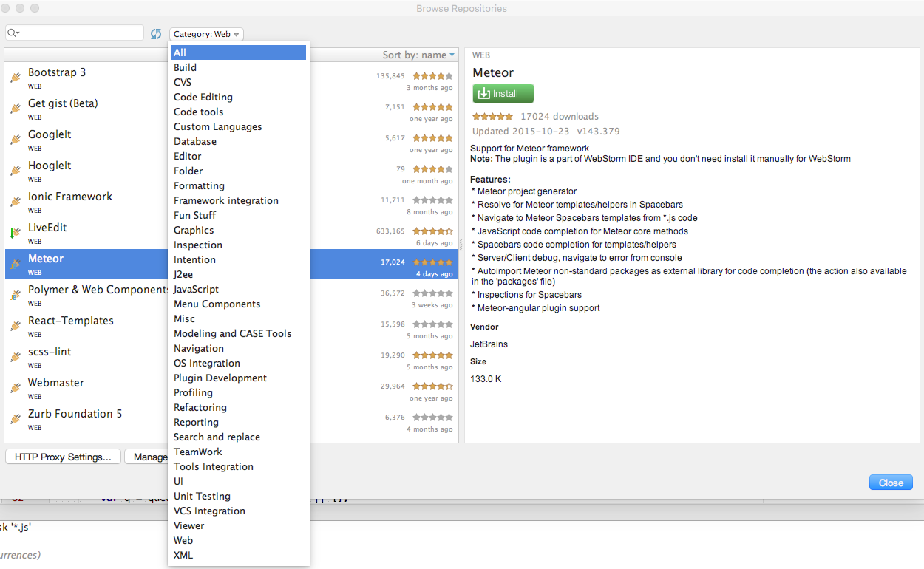Click the refresh repositories icon
This screenshot has height=569, width=924.
click(156, 34)
